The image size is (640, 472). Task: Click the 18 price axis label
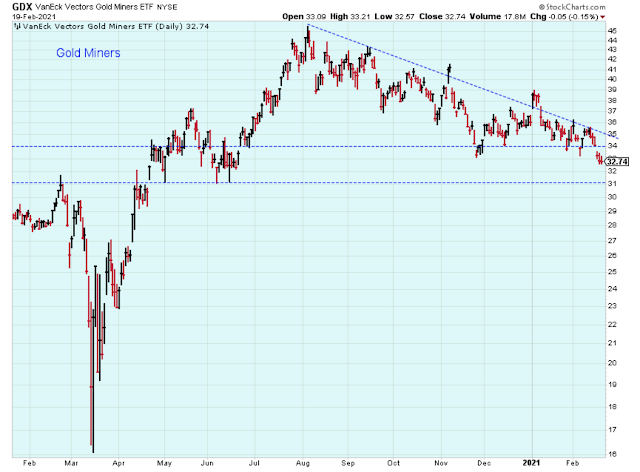(612, 407)
